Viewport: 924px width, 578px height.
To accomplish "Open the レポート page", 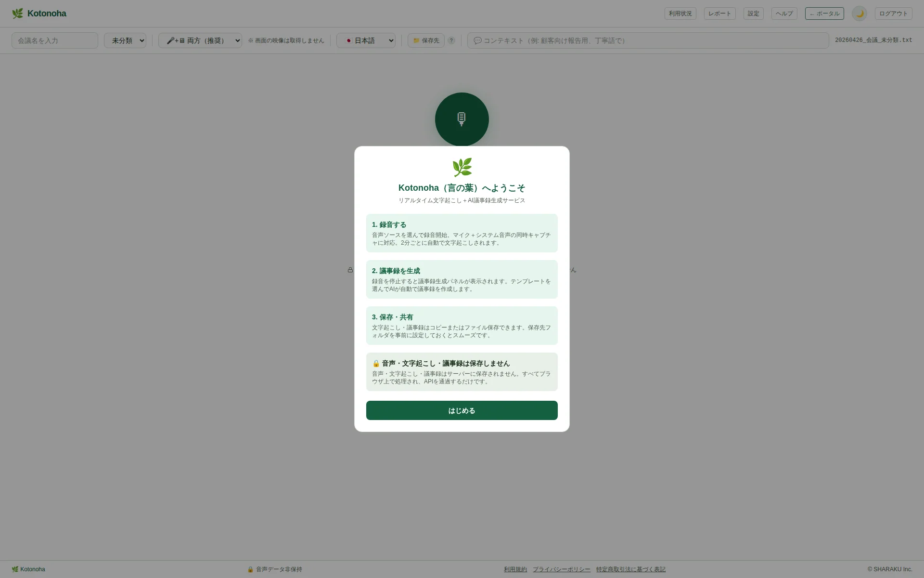I will coord(719,13).
